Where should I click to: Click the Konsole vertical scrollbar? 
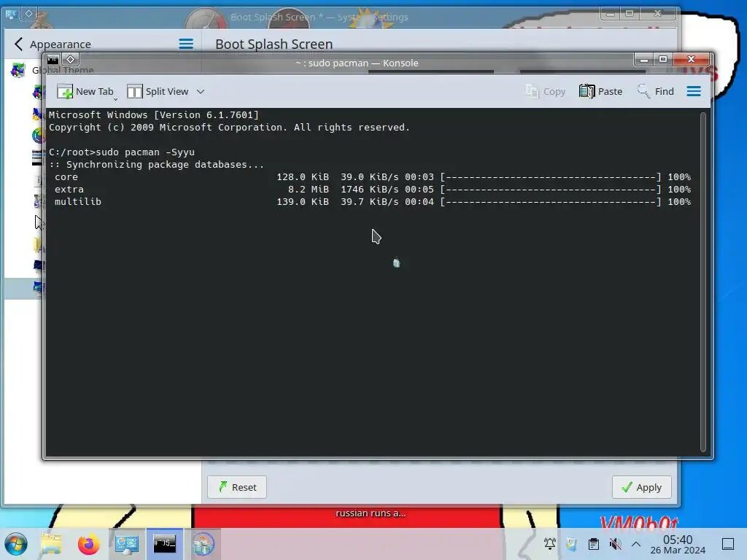[703, 282]
